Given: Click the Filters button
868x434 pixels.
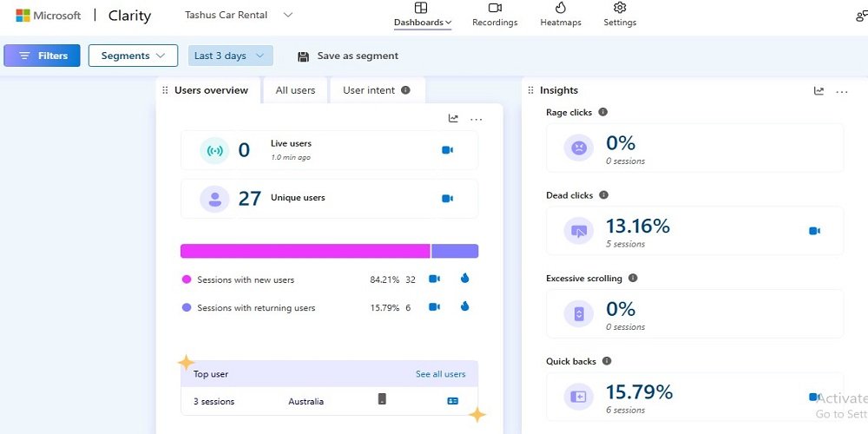Looking at the screenshot, I should click(x=42, y=56).
